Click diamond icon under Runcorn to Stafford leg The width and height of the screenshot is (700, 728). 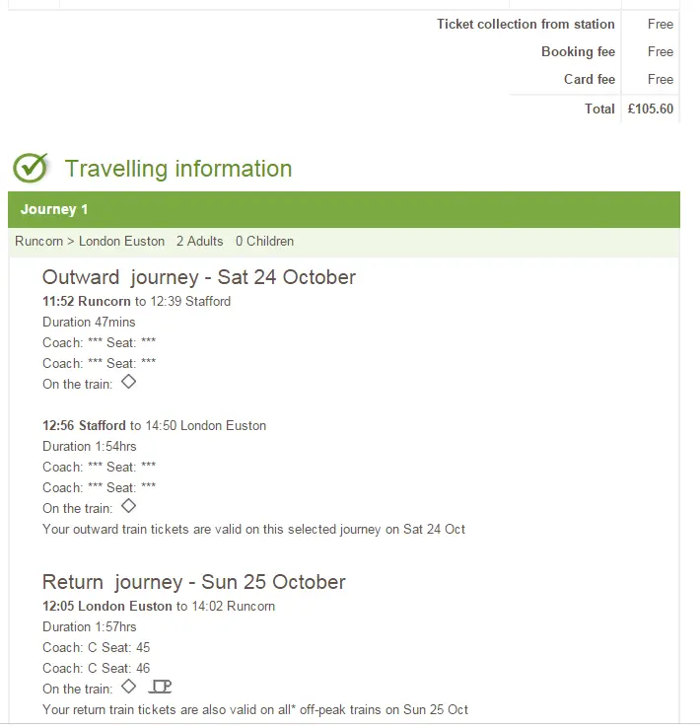pyautogui.click(x=128, y=383)
